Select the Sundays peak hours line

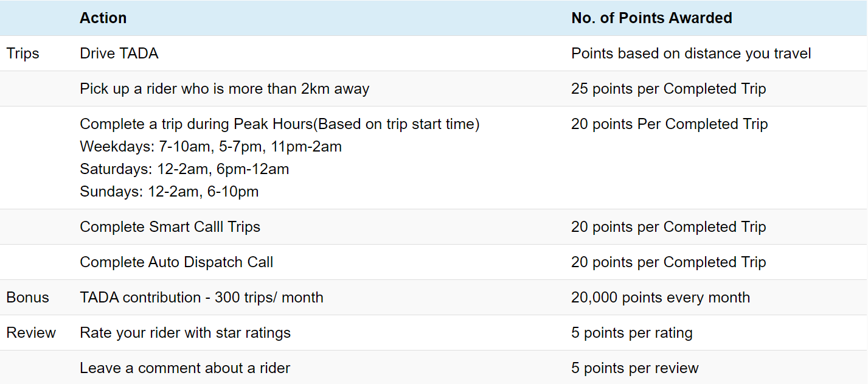pos(169,192)
